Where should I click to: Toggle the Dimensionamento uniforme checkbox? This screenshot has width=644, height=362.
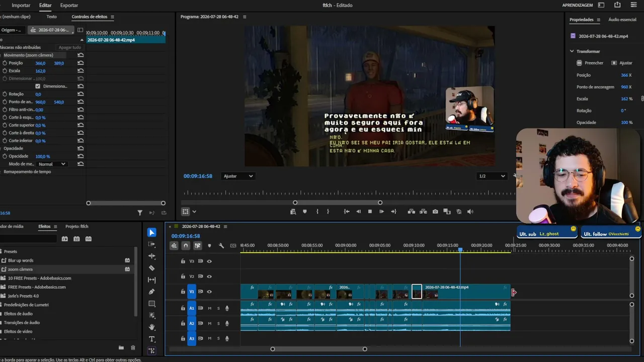(x=38, y=86)
